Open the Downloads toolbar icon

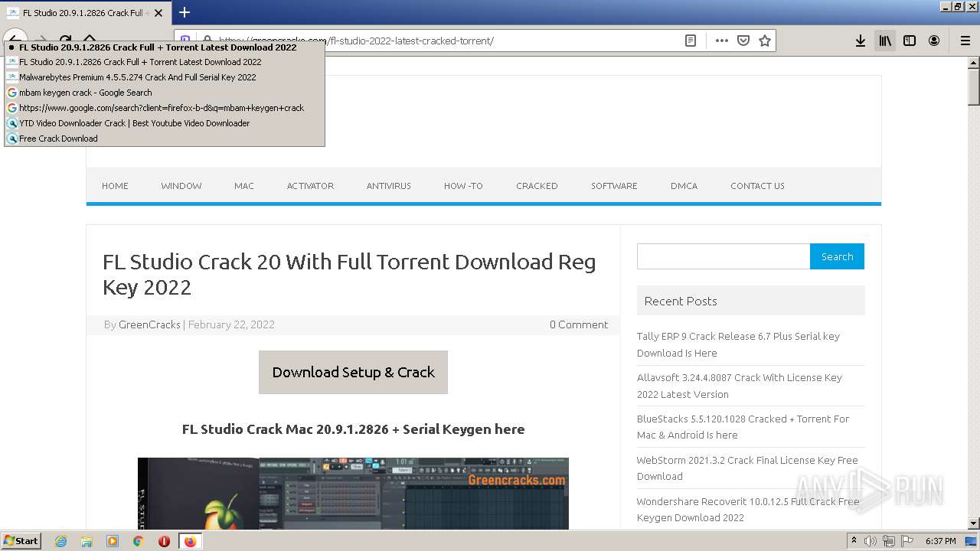(x=861, y=41)
